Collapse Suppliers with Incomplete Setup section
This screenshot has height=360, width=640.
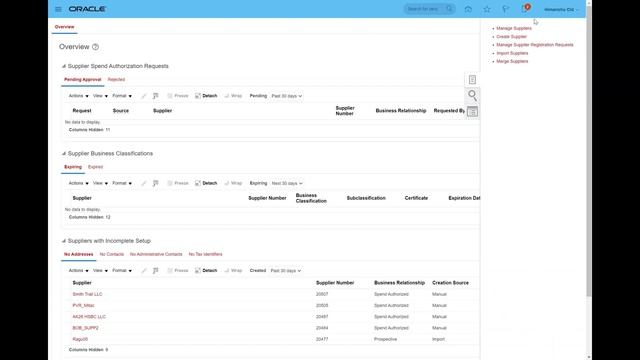coord(63,241)
